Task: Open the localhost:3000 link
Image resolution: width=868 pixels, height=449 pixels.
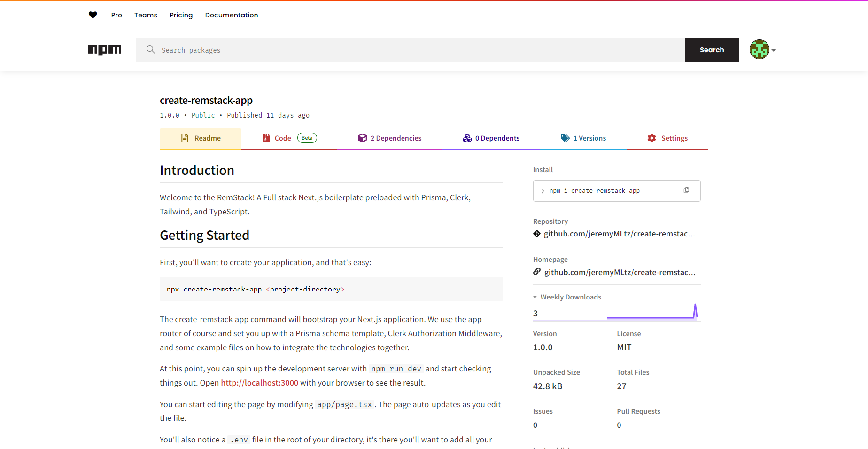Action: tap(259, 383)
